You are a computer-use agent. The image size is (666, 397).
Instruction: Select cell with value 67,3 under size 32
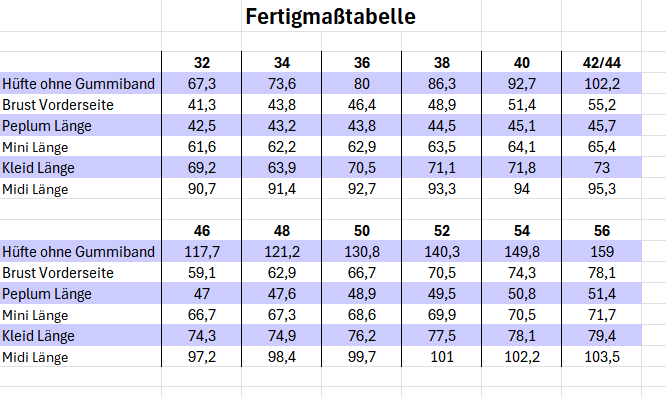tap(202, 84)
